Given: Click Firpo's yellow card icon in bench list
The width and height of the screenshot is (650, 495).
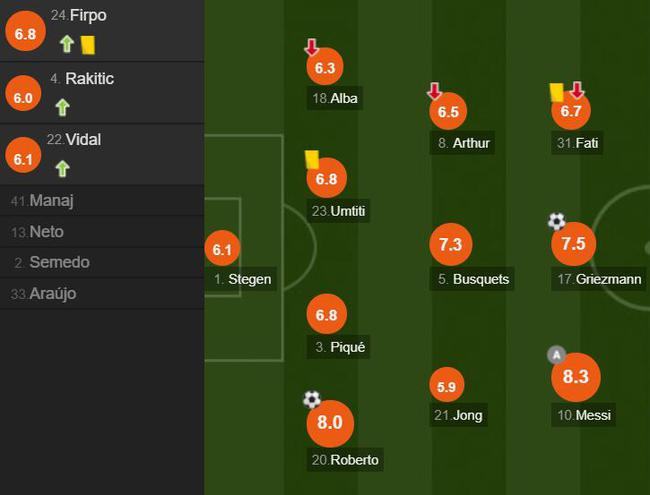Looking at the screenshot, I should (x=87, y=44).
